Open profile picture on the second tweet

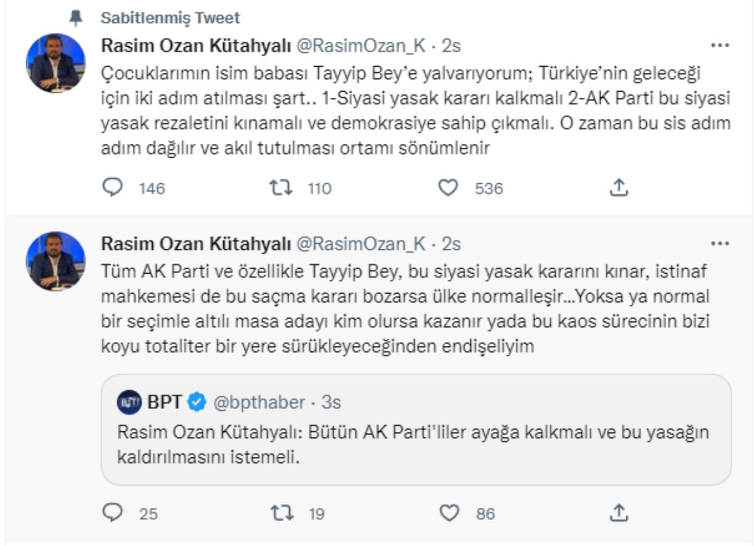(x=56, y=261)
